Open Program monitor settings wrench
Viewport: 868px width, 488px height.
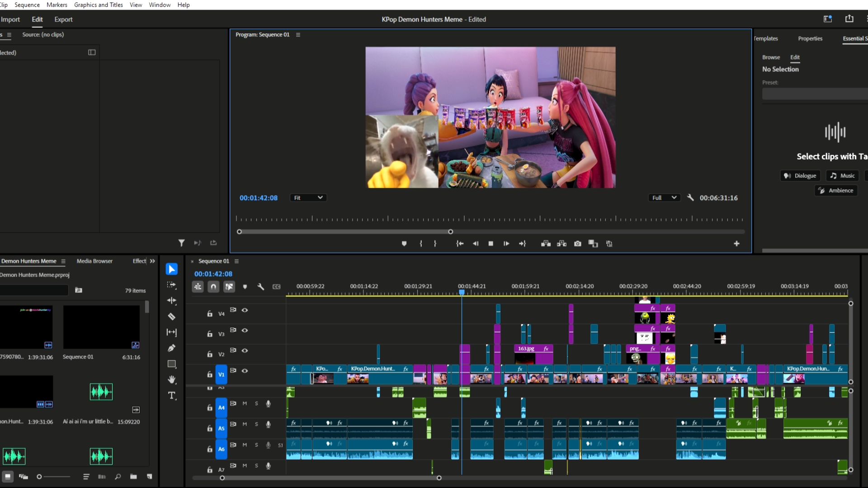tap(690, 197)
